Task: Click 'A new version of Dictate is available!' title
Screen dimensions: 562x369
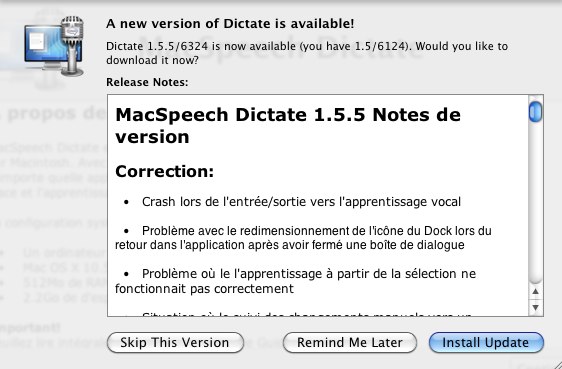Action: 230,24
